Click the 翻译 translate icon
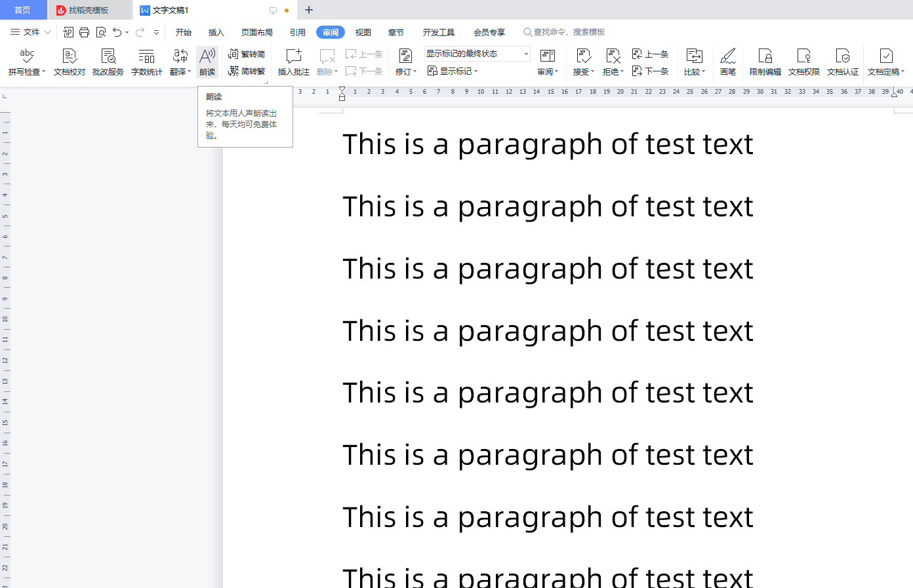The image size is (913, 588). [x=180, y=56]
